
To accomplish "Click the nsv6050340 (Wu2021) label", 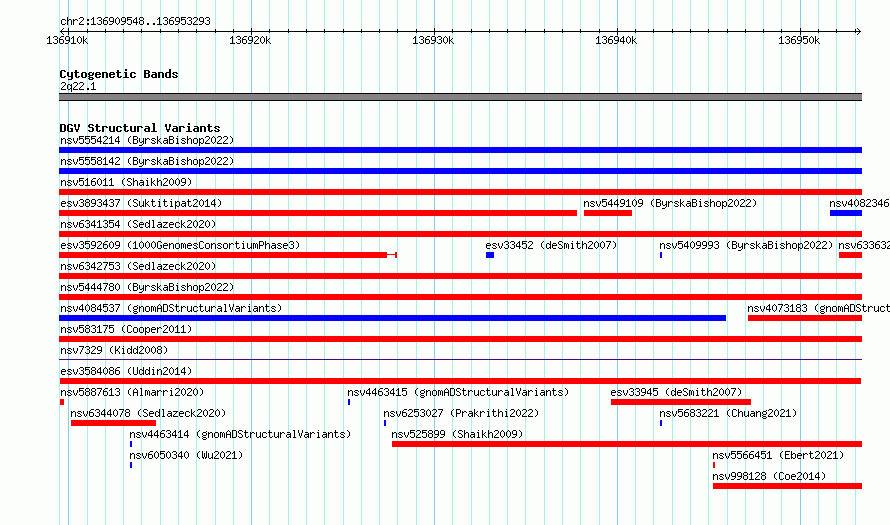I will point(186,455).
